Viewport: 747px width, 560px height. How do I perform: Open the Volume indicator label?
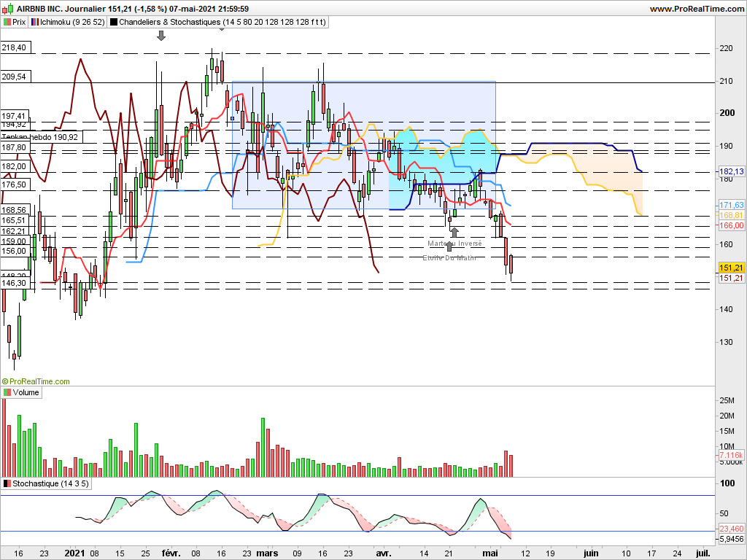(x=26, y=392)
